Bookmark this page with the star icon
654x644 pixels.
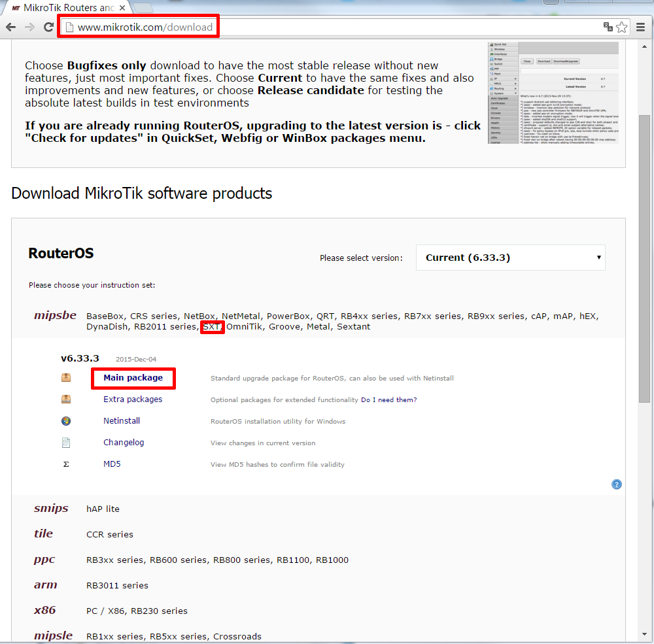(621, 27)
